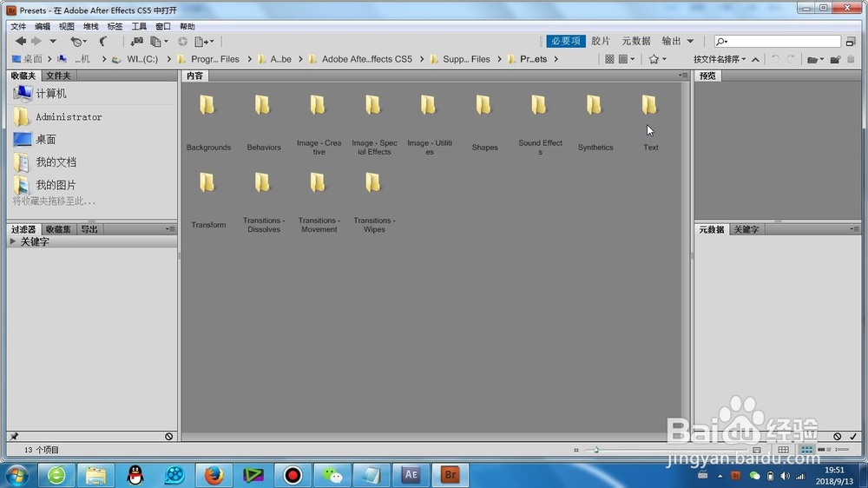The width and height of the screenshot is (868, 488).
Task: Select the 收藏夹 tab
Action: pyautogui.click(x=23, y=76)
